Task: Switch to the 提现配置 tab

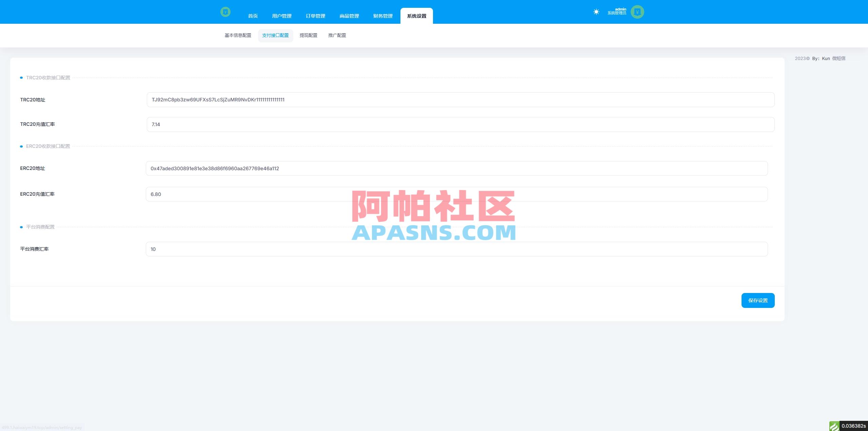Action: pos(308,35)
